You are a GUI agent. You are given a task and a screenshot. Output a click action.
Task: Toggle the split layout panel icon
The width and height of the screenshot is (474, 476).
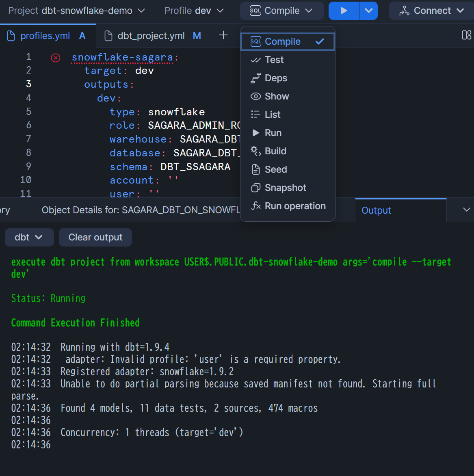(x=466, y=35)
